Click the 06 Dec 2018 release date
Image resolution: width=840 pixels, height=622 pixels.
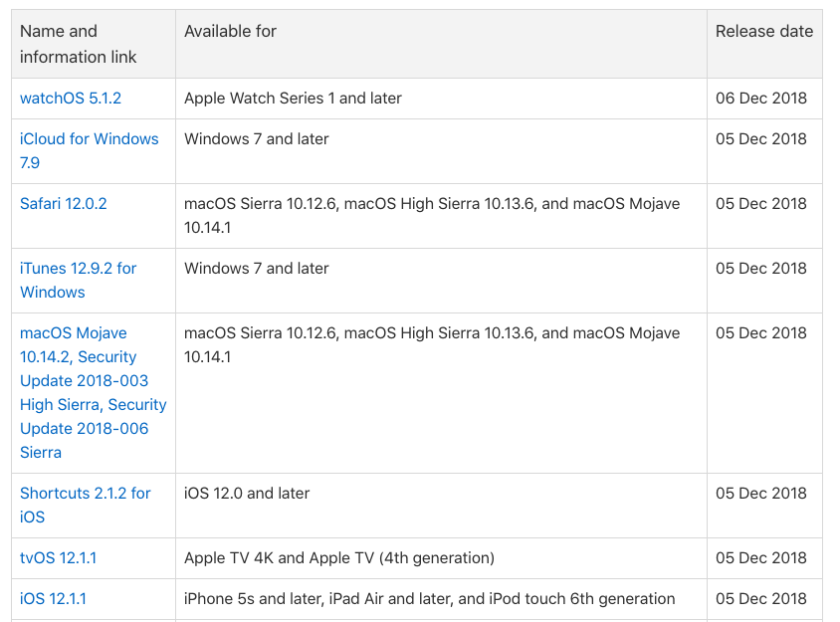click(x=761, y=99)
